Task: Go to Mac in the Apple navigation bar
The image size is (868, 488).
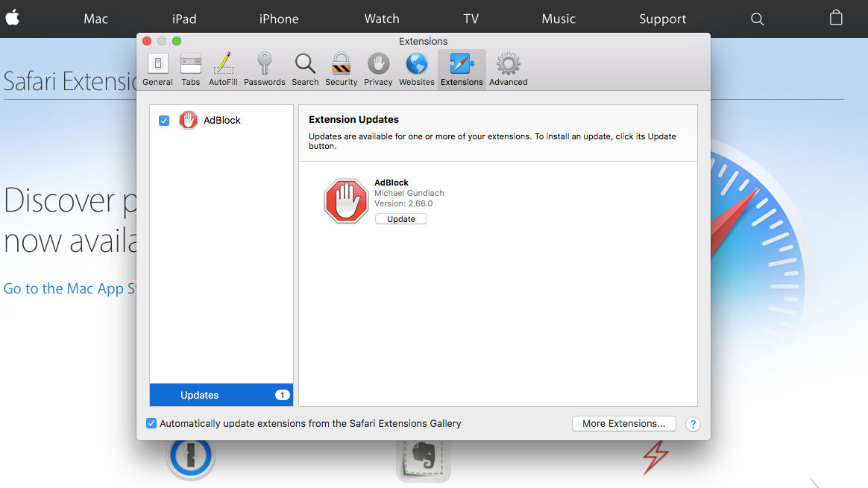Action: point(95,19)
